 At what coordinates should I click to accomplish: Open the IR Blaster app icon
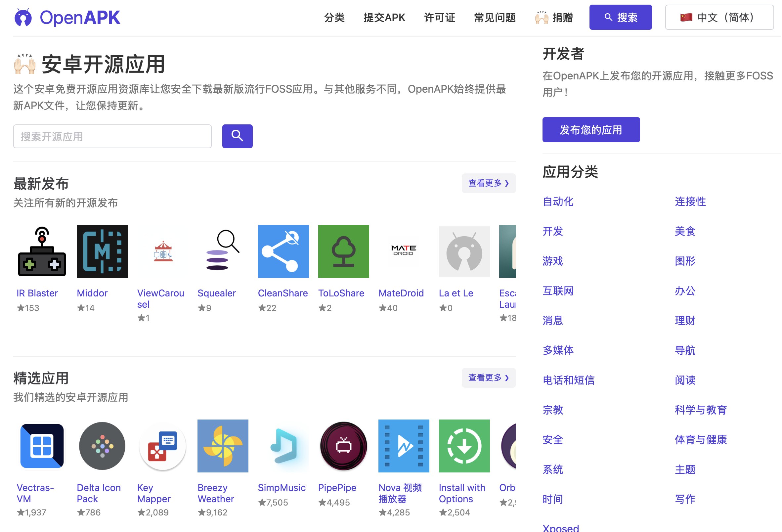(42, 252)
